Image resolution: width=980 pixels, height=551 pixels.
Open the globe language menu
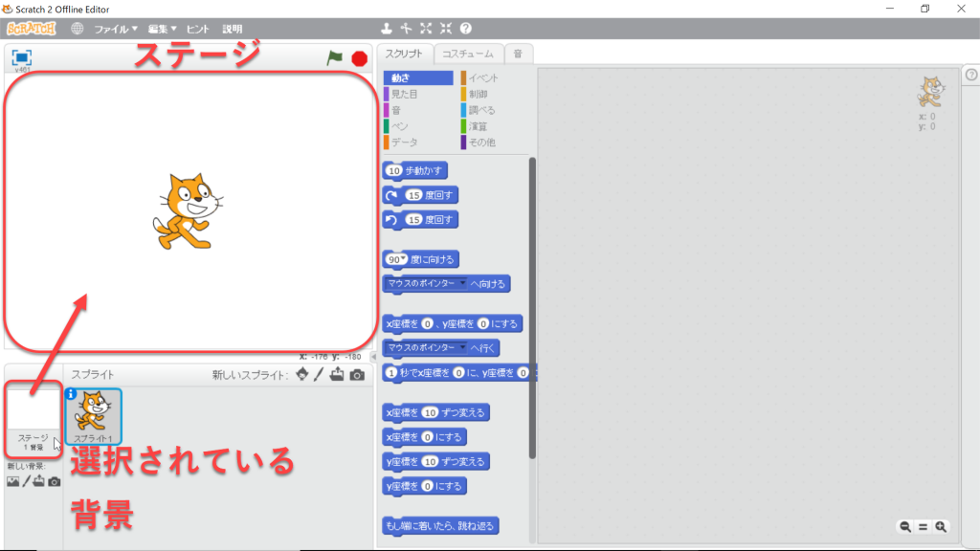tap(77, 29)
